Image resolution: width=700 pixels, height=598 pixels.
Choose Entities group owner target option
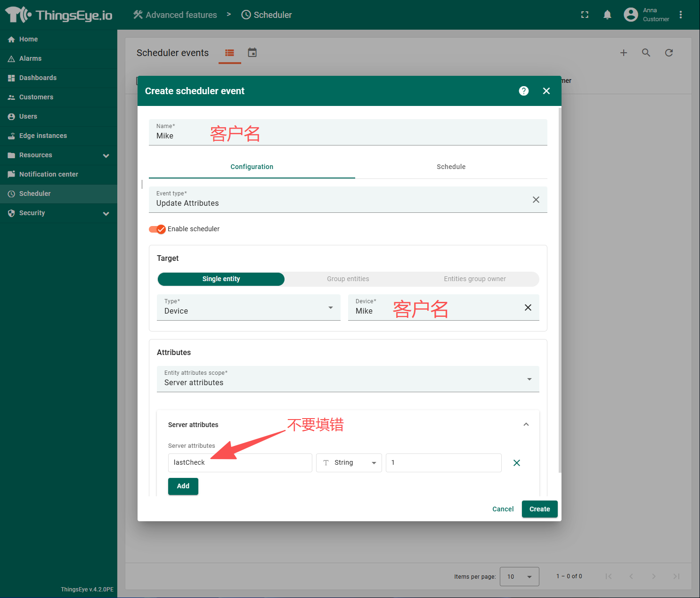coord(474,279)
